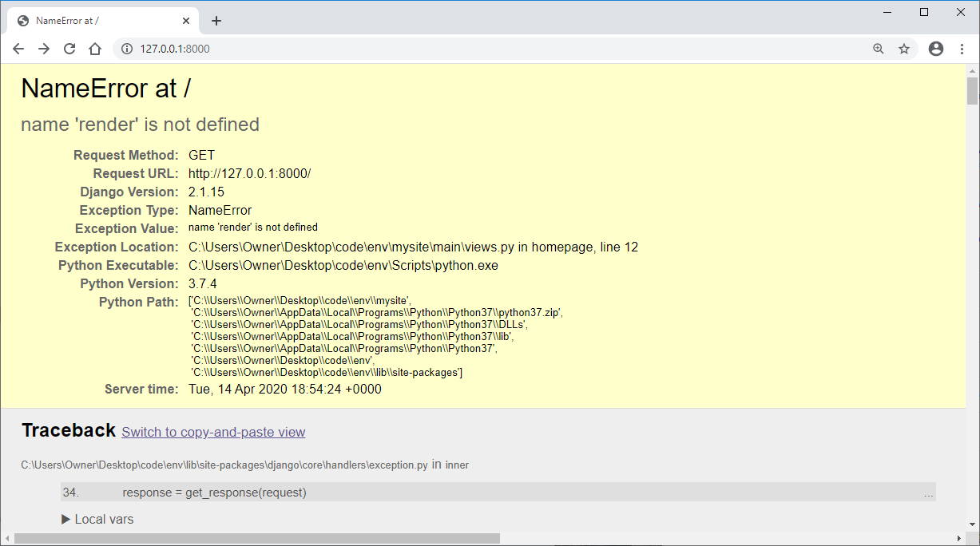Click the Request Method value GET

201,155
